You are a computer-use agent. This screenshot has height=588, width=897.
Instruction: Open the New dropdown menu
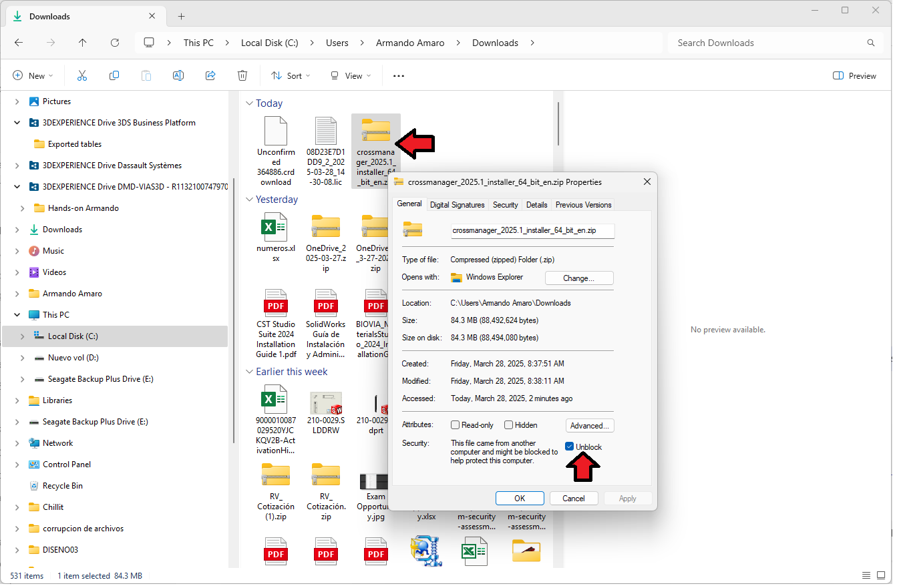tap(33, 76)
